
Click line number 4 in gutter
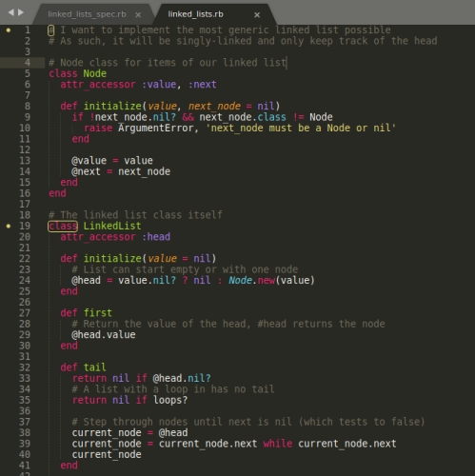(28, 63)
